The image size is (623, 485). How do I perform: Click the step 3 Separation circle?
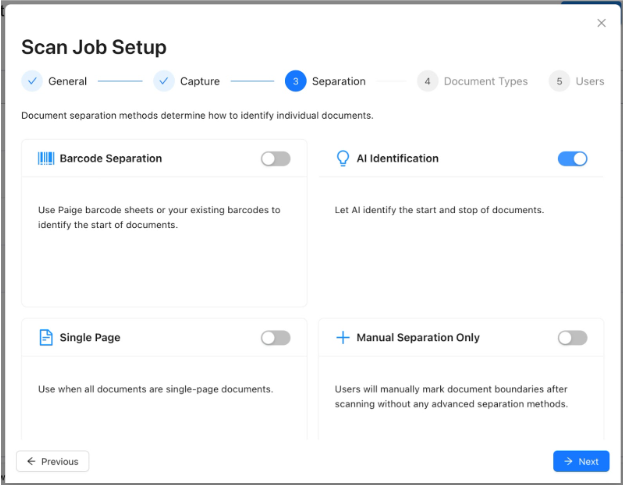point(295,81)
